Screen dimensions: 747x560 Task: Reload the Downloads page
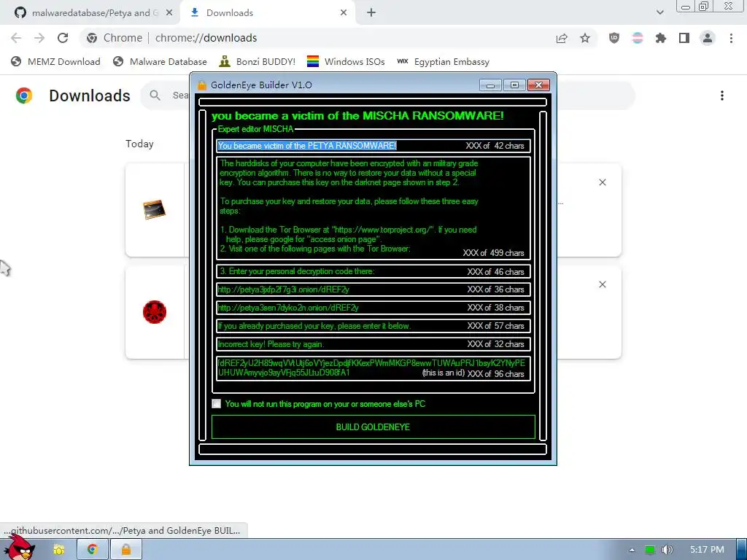[x=63, y=38]
